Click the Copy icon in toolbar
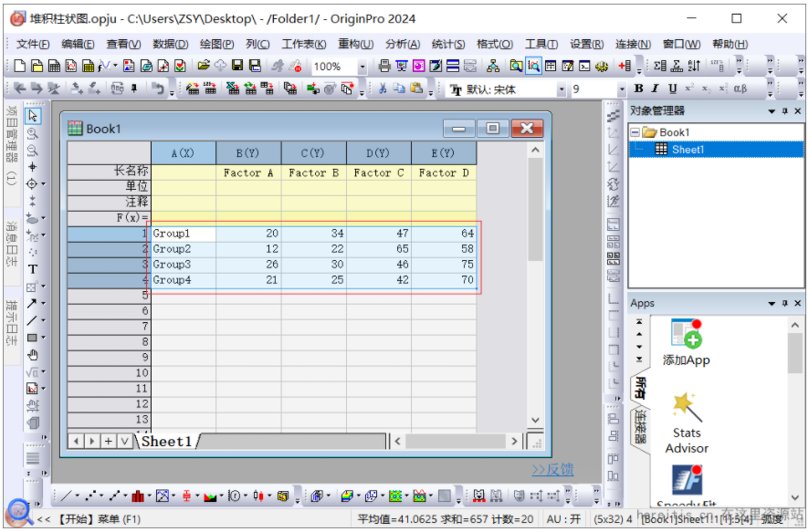This screenshot has height=532, width=809. coord(399,89)
